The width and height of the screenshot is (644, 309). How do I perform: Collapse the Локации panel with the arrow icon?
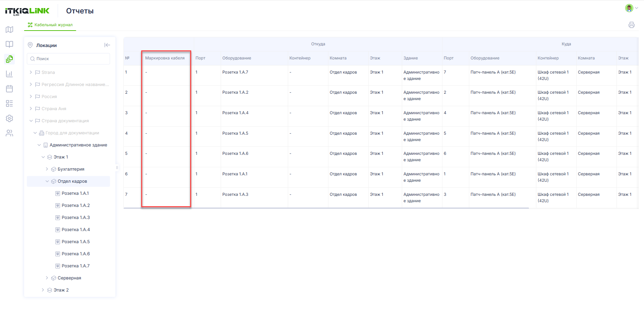[107, 45]
